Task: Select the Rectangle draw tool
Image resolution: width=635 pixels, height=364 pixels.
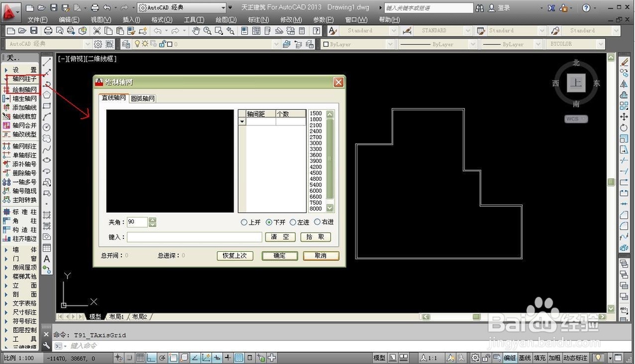Action: [x=47, y=106]
